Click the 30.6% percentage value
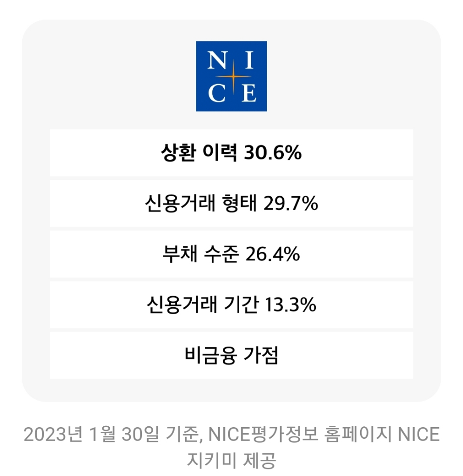The height and width of the screenshot is (476, 463). coord(273,152)
